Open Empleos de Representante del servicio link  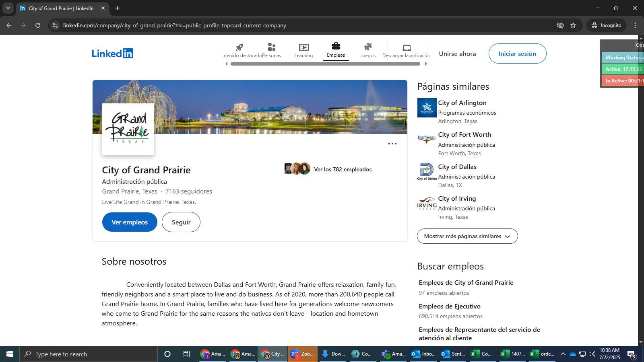pos(479,334)
